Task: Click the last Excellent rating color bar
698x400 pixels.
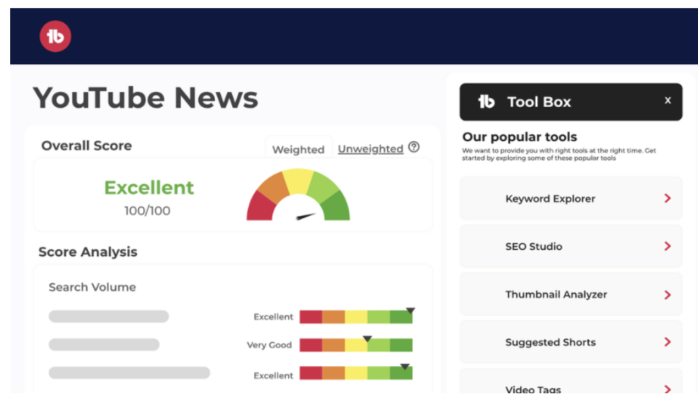Action: pos(356,373)
